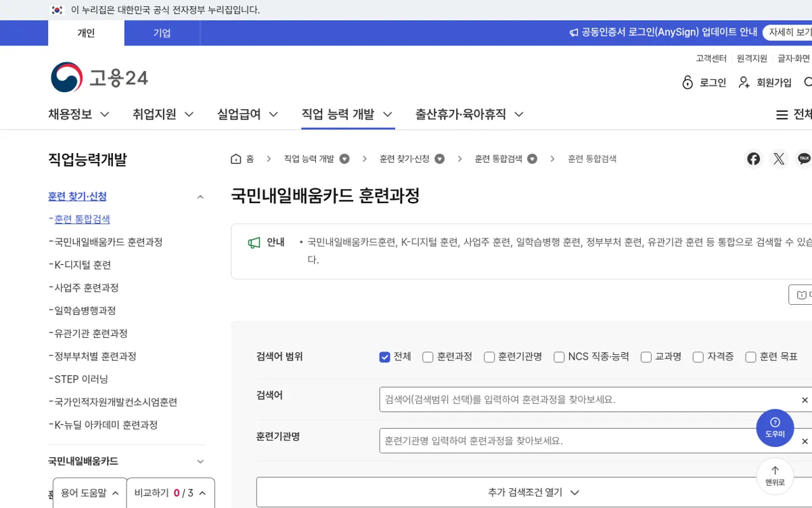Share via the KakaoTalk icon
Image resolution: width=812 pixels, height=508 pixels.
point(804,158)
